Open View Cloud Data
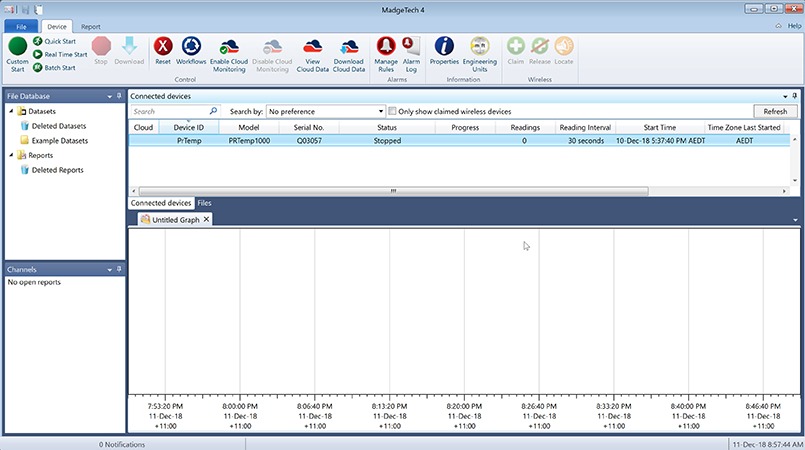Screen dimensions: 805x450 [x=313, y=46]
